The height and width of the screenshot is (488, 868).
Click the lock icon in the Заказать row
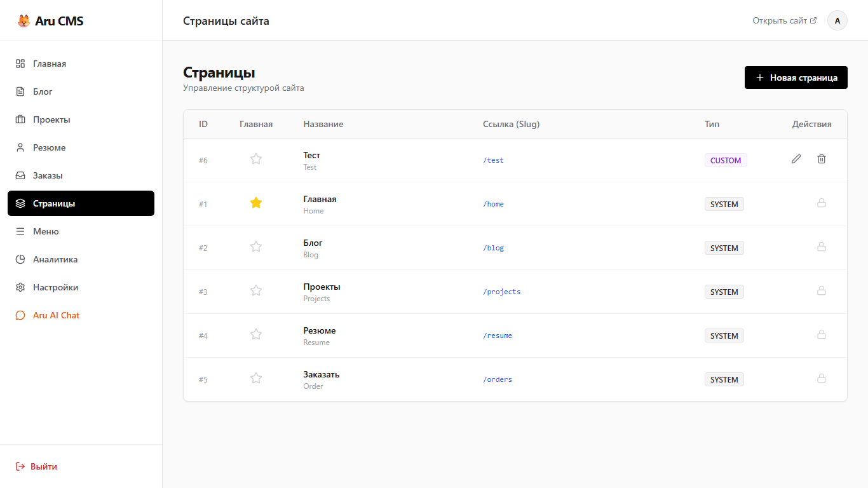(x=822, y=378)
